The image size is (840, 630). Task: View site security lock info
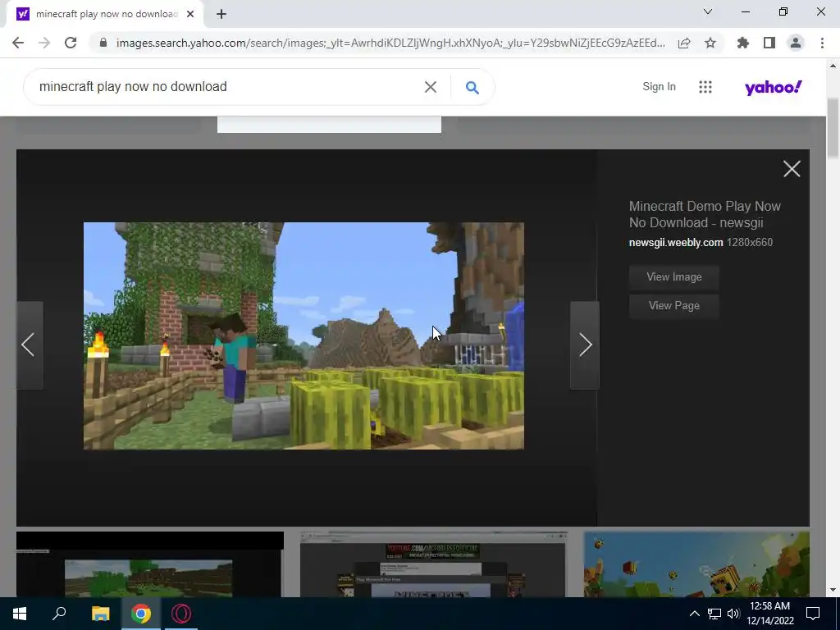[103, 43]
